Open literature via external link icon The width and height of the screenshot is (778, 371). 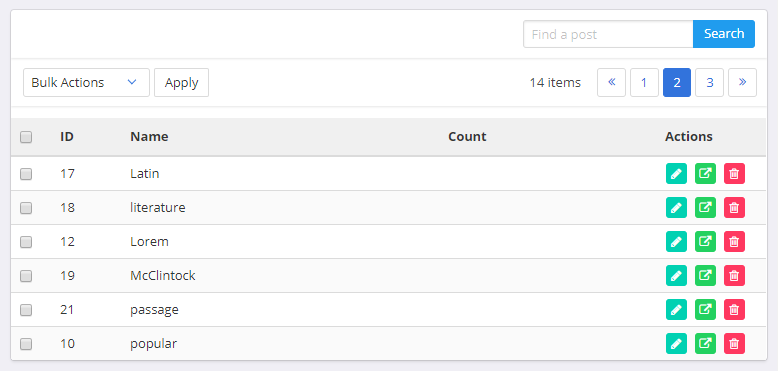pyautogui.click(x=705, y=207)
